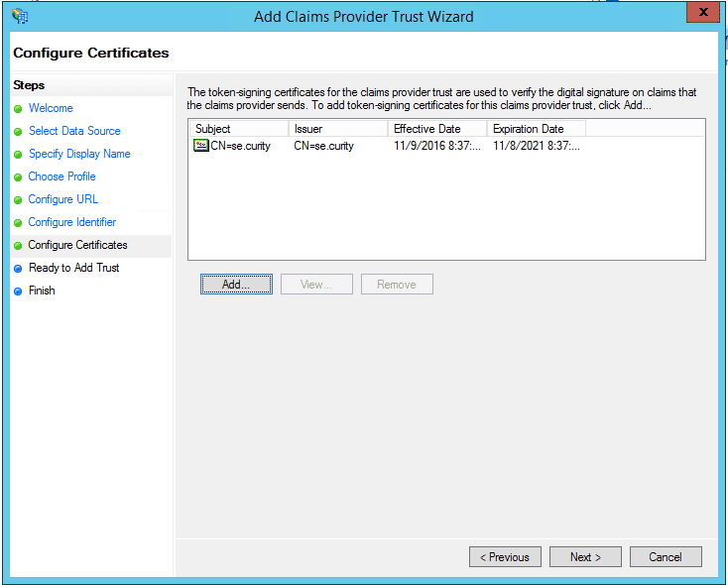This screenshot has height=585, width=728.
Task: Click the Finish step in sidebar
Action: coord(42,291)
